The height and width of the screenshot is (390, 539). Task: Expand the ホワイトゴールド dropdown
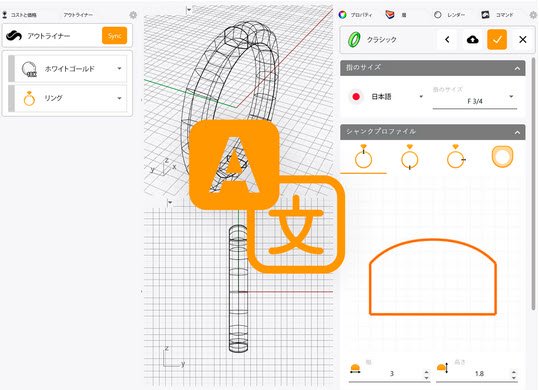119,68
